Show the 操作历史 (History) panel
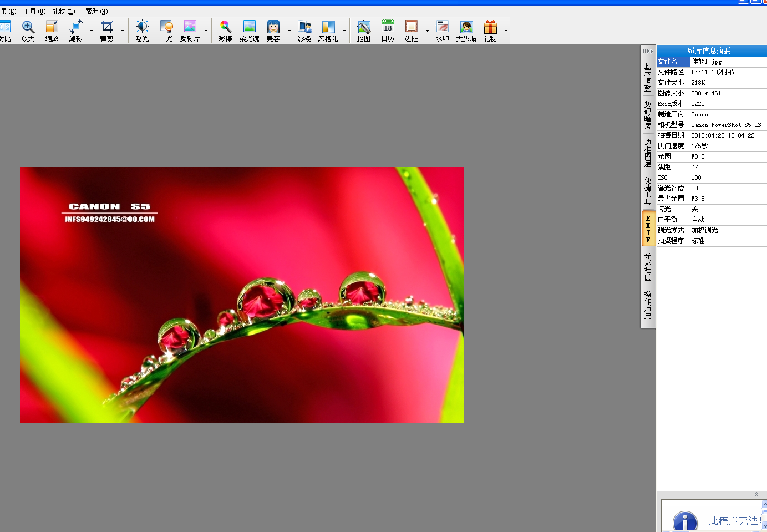The height and width of the screenshot is (532, 767). click(x=647, y=303)
